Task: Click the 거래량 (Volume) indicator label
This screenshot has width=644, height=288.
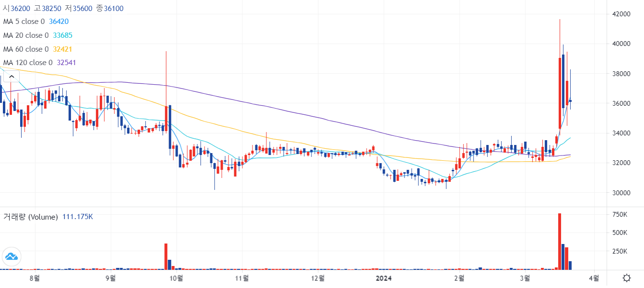Action: (31, 217)
